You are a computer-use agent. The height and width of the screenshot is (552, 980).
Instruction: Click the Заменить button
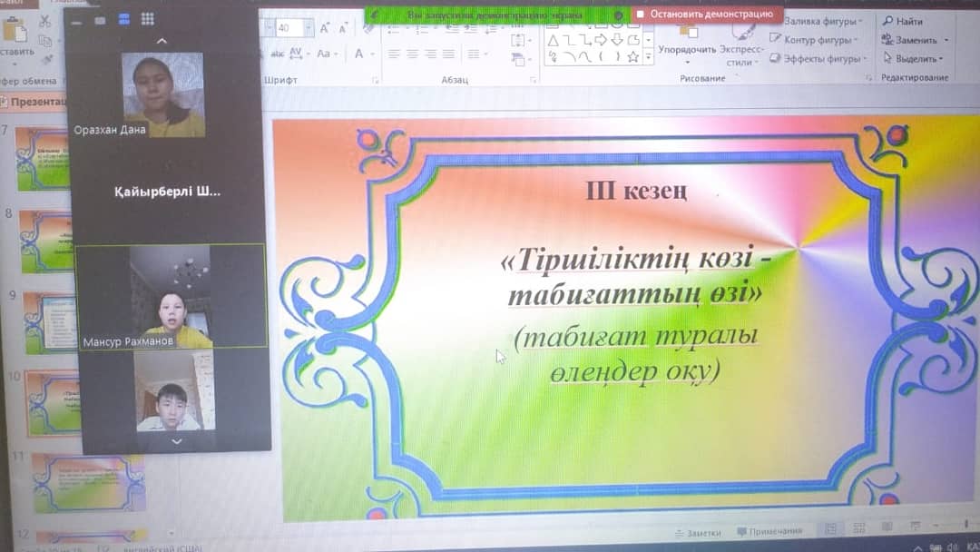click(946, 40)
